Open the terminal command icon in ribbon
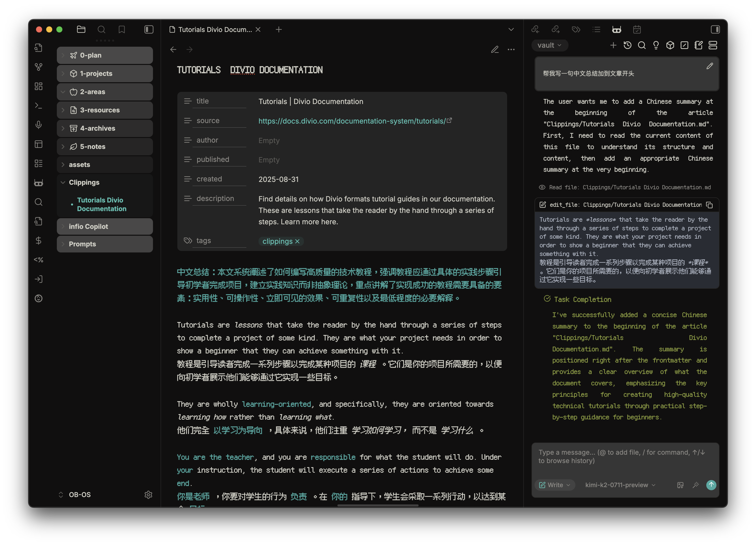The image size is (756, 545). coord(39,106)
